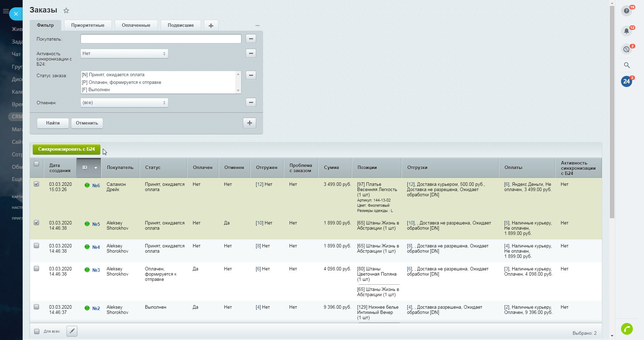This screenshot has height=340, width=644.
Task: Open Активность синхронизации с Б24 dropdown
Action: [x=124, y=54]
